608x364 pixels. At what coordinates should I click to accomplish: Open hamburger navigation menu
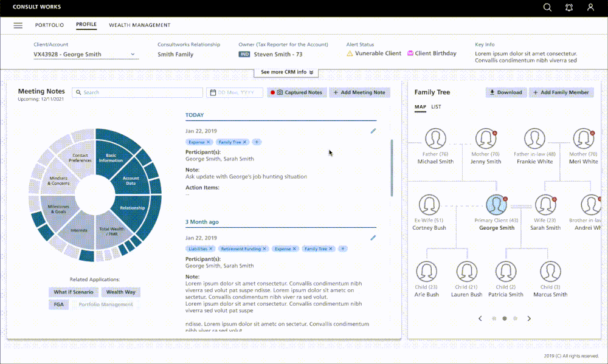coord(18,25)
